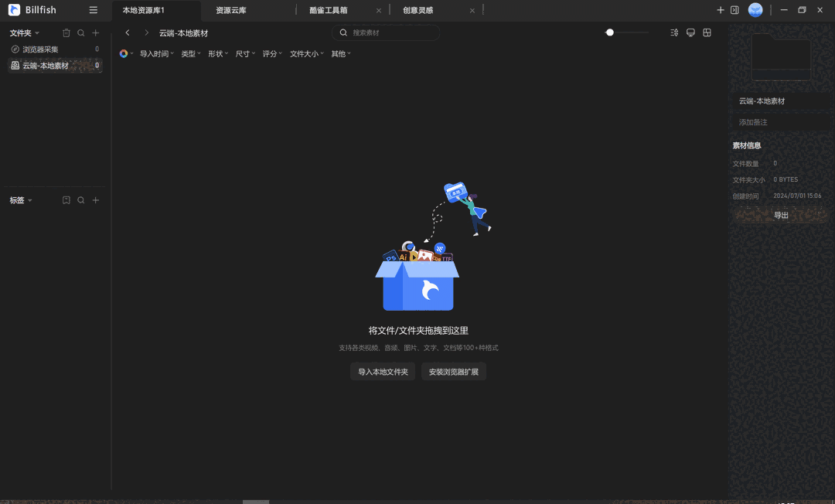Click the hamburger menu beside Billfish logo
Screen dimensions: 835x504
[x=92, y=10]
